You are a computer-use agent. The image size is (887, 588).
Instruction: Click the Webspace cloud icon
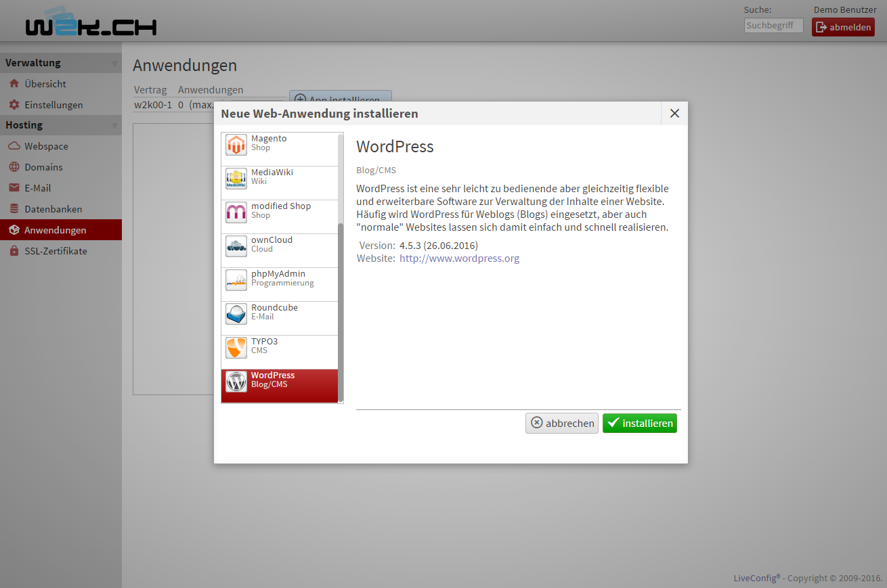[14, 146]
